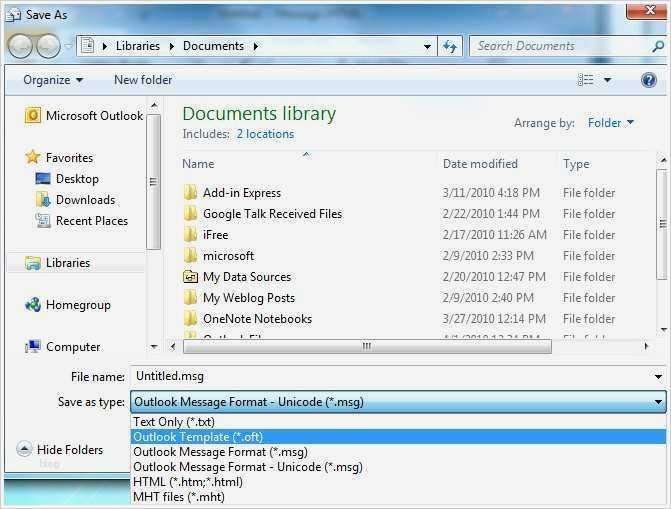Click the Favorites star icon
Viewport: 671px width, 509px height.
point(33,158)
